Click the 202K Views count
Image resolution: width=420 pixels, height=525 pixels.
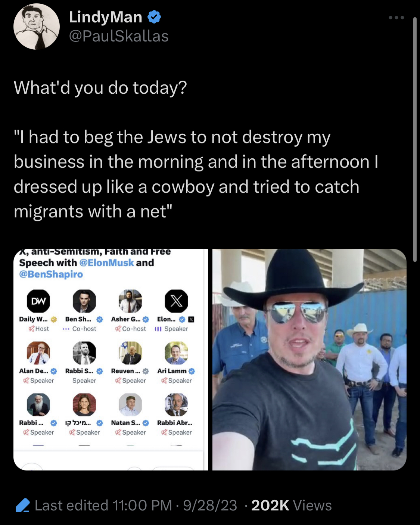(x=292, y=505)
